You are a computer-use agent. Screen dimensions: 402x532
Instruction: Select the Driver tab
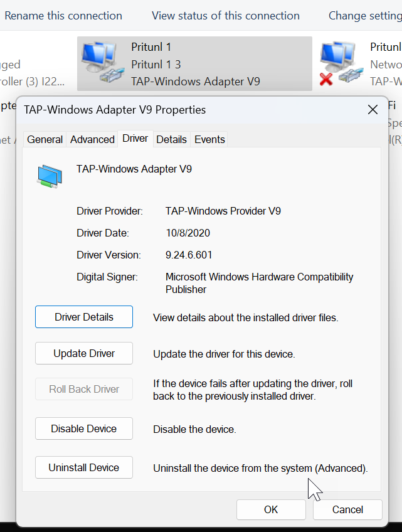point(135,139)
